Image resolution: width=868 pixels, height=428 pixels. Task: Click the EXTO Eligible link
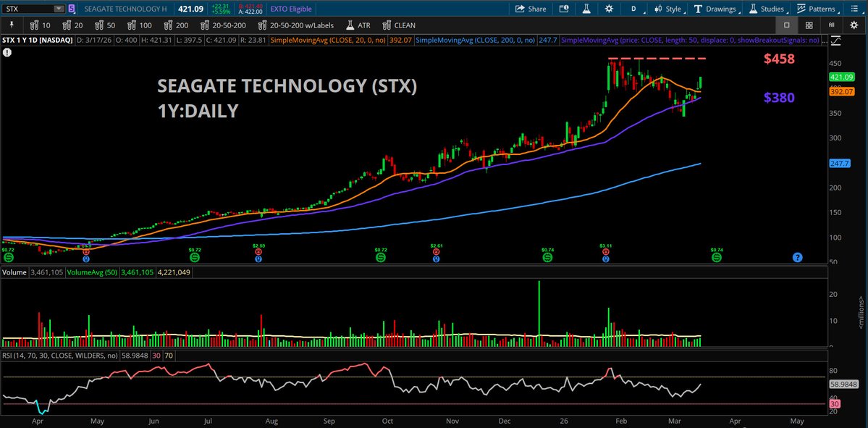click(291, 9)
